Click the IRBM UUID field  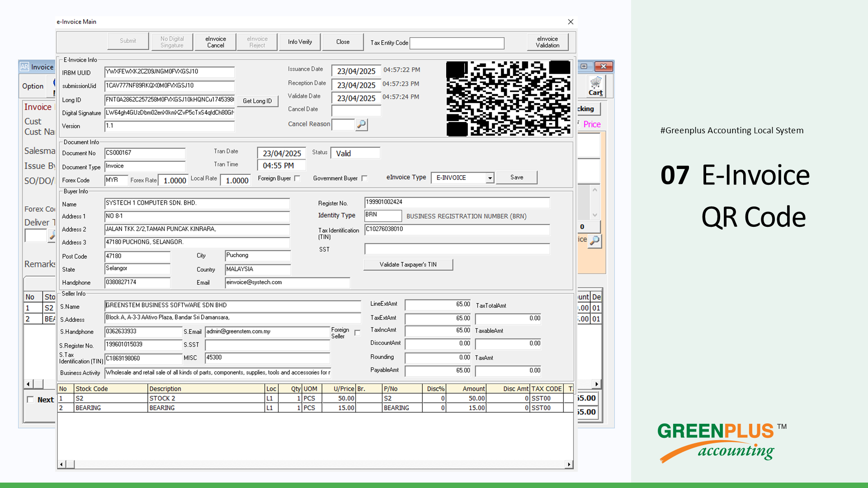tap(169, 72)
